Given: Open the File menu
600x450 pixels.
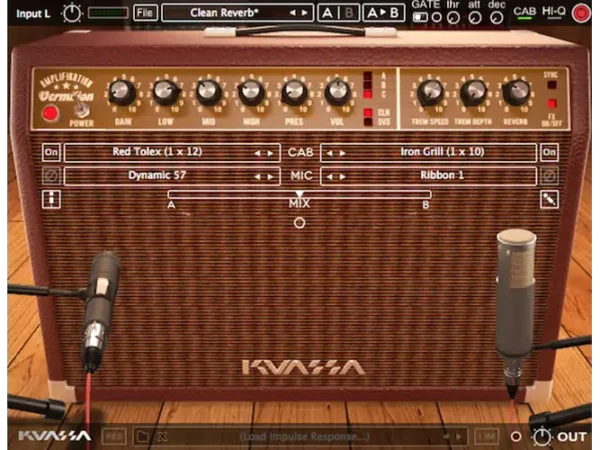Looking at the screenshot, I should (145, 13).
